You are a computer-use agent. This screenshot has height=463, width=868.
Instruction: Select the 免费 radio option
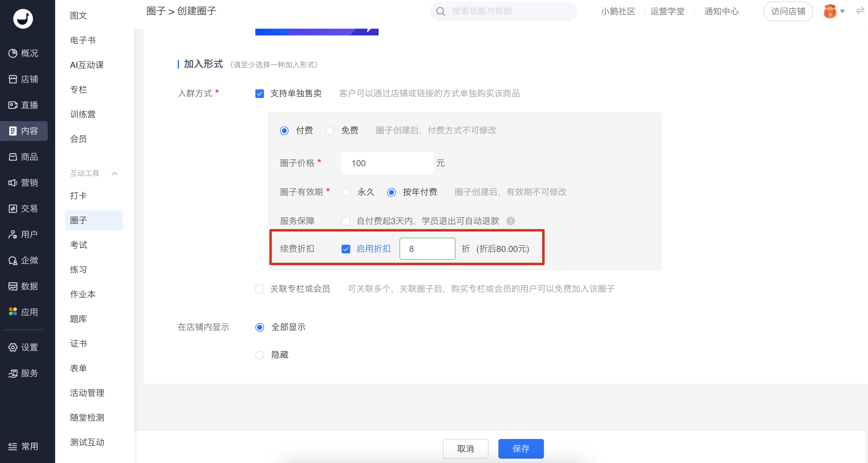(330, 130)
